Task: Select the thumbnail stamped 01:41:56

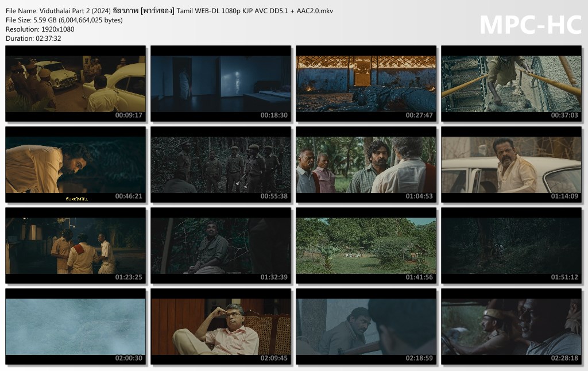Action: pos(366,246)
